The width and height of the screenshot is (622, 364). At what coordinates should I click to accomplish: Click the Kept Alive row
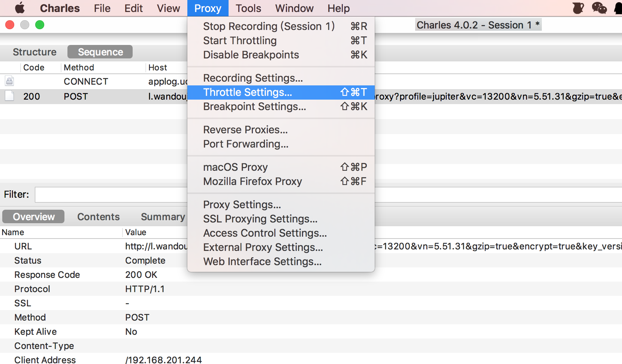[x=311, y=331]
